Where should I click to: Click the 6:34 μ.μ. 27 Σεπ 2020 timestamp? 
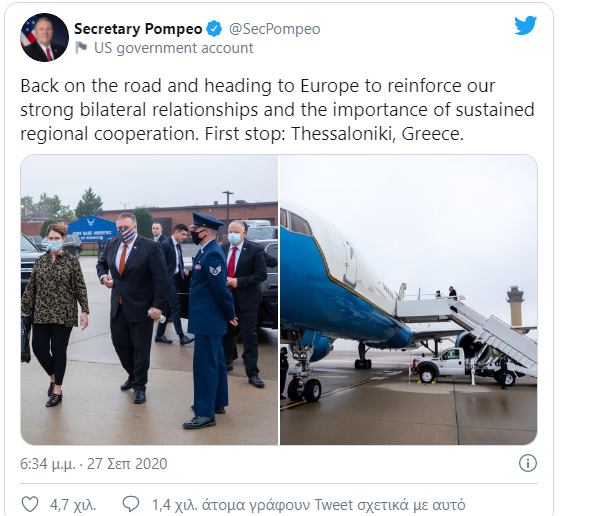coord(94,463)
